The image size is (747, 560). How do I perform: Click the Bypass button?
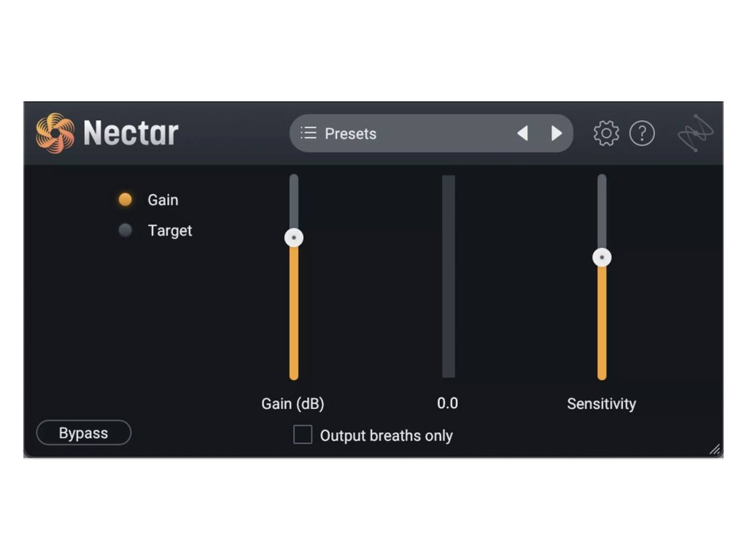(x=84, y=433)
